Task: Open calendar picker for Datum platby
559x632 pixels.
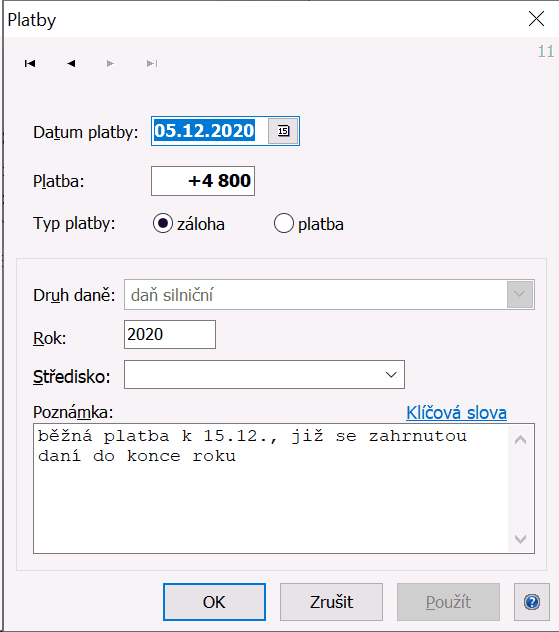Action: (283, 131)
